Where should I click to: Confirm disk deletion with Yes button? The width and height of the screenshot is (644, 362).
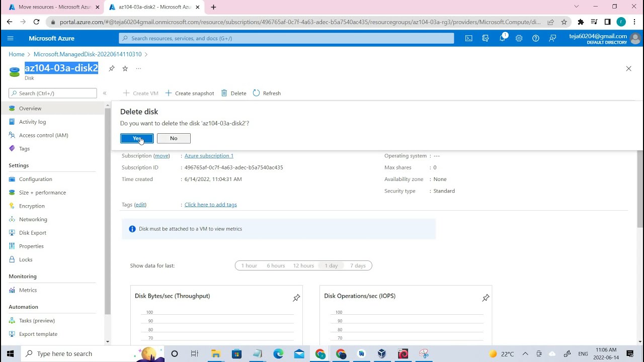click(137, 138)
